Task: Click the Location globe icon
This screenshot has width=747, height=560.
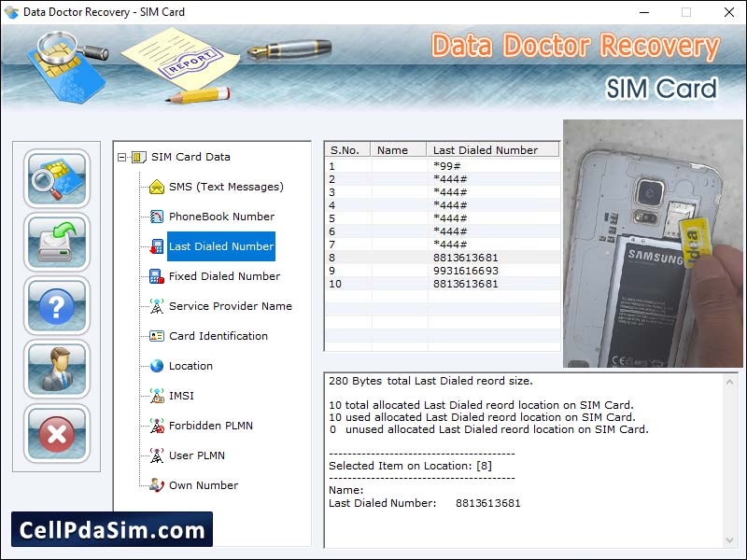Action: [x=157, y=366]
